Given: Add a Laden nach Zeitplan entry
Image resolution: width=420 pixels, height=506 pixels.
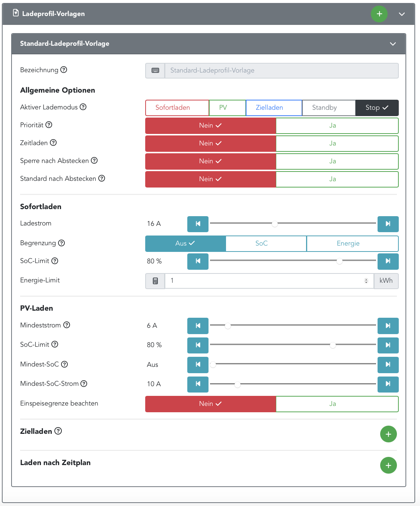Looking at the screenshot, I should coord(388,465).
